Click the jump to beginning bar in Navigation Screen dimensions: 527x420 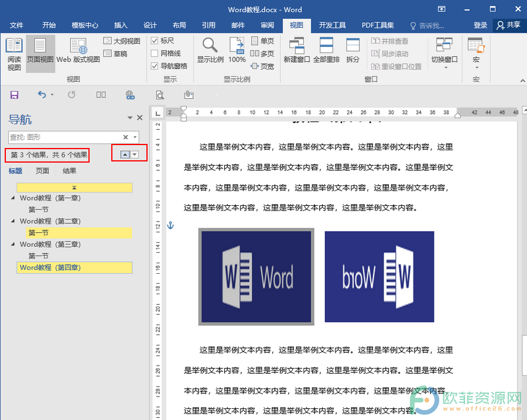click(74, 187)
